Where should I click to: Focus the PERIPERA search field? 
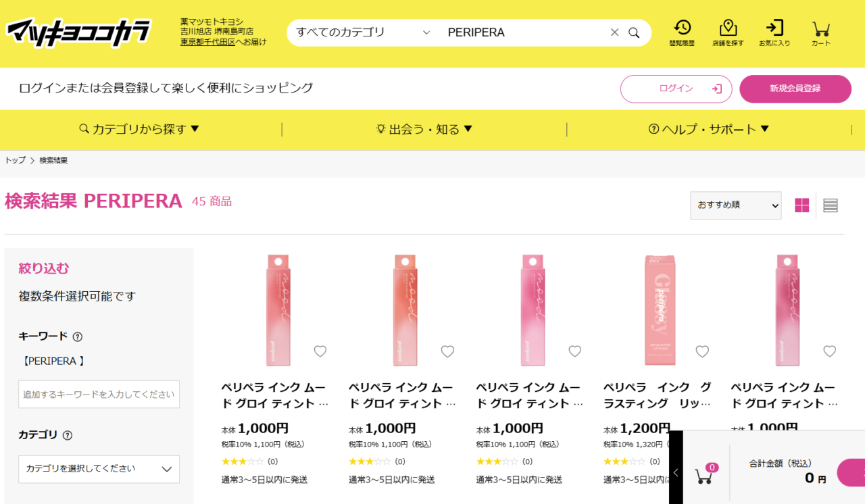point(524,32)
